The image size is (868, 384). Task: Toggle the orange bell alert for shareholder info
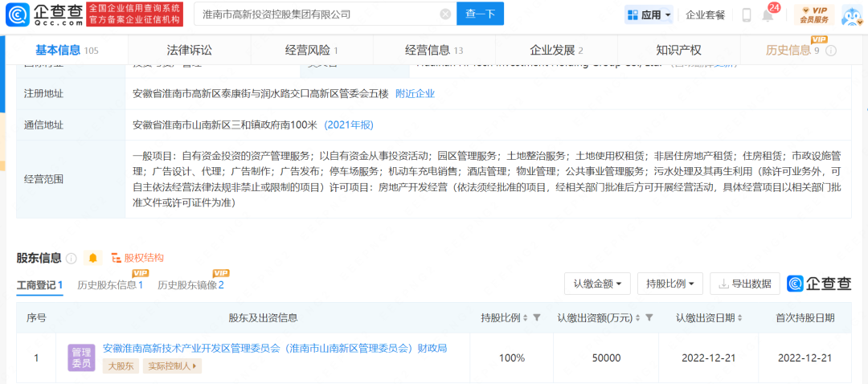(x=93, y=258)
